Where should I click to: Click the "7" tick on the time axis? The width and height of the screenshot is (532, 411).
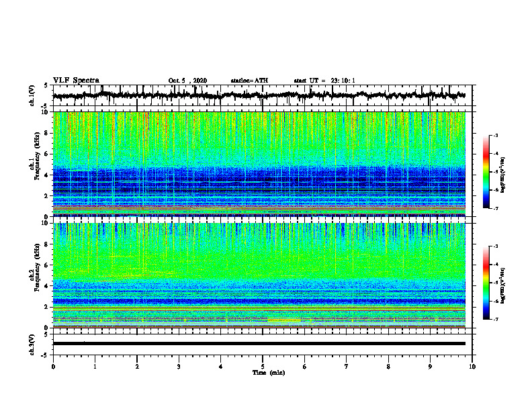point(347,367)
